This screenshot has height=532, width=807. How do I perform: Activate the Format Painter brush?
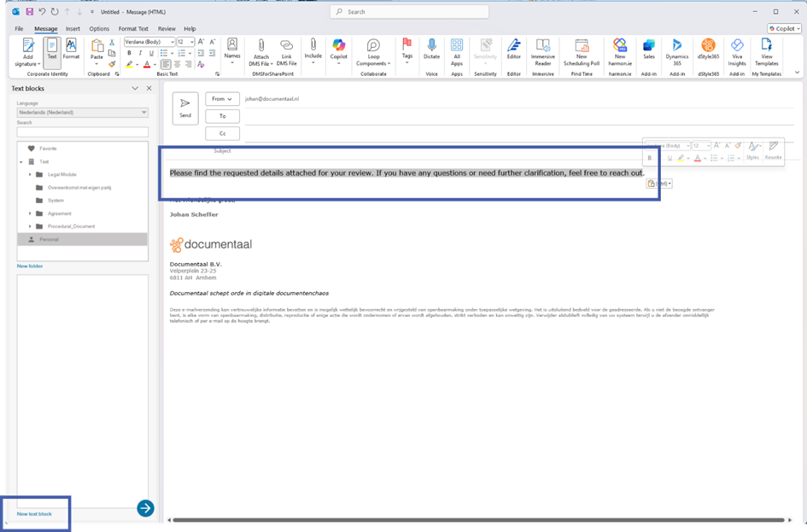pos(112,64)
